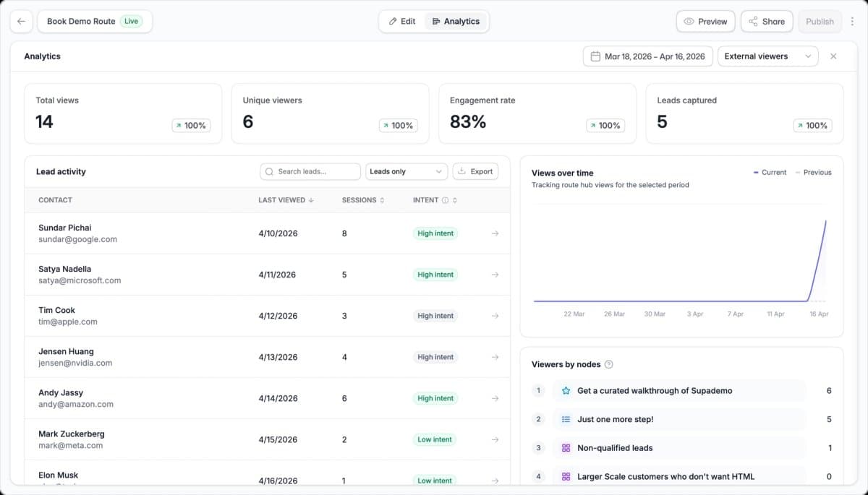
Task: Open arrow for Satya Nadella's row
Action: click(x=495, y=275)
